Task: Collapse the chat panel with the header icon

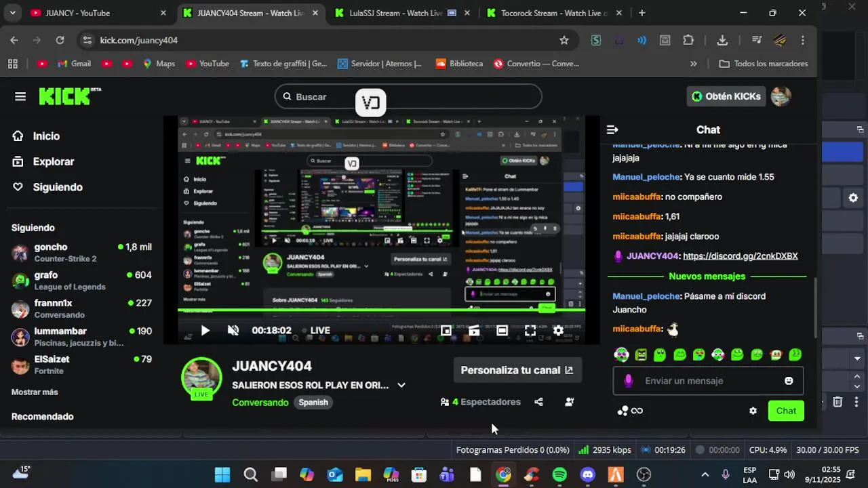Action: tap(612, 129)
